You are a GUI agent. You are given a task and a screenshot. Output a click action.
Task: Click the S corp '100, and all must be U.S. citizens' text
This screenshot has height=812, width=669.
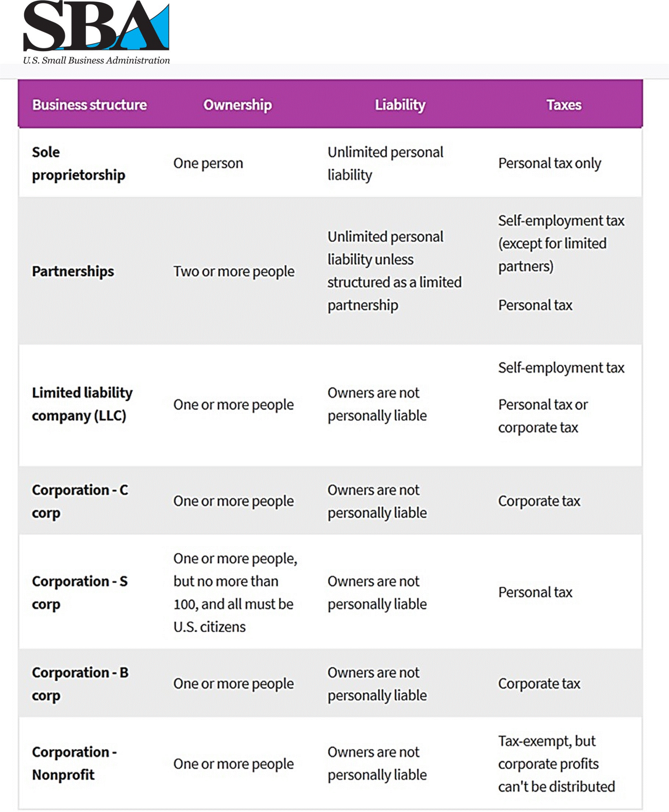click(x=234, y=616)
